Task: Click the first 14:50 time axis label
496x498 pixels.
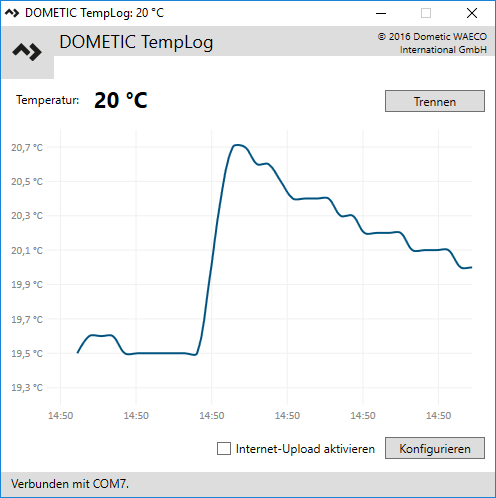Action: 61,416
